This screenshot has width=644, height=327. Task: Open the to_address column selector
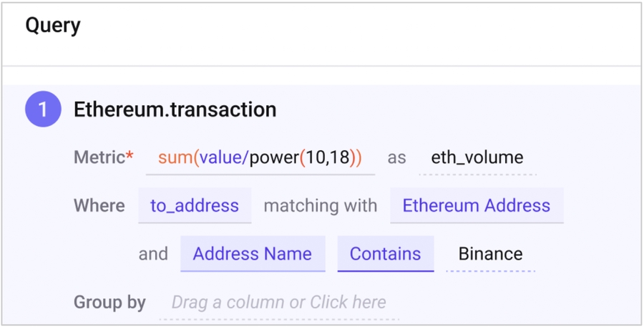pos(195,205)
